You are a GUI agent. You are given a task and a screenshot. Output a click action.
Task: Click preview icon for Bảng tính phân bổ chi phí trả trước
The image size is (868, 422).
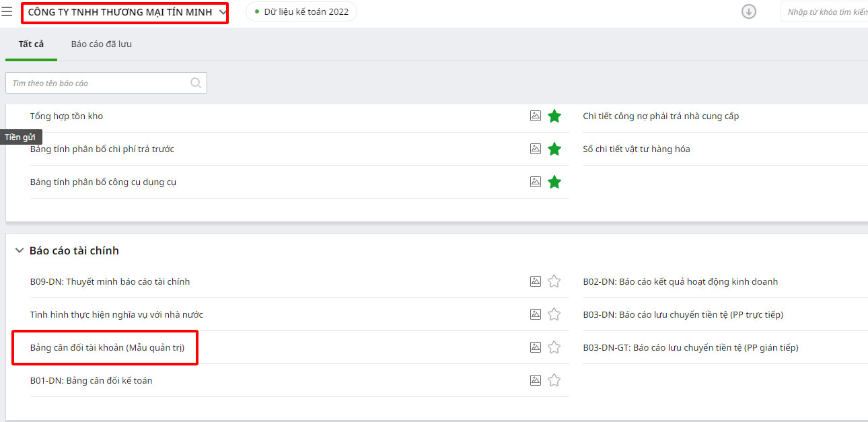[x=536, y=149]
